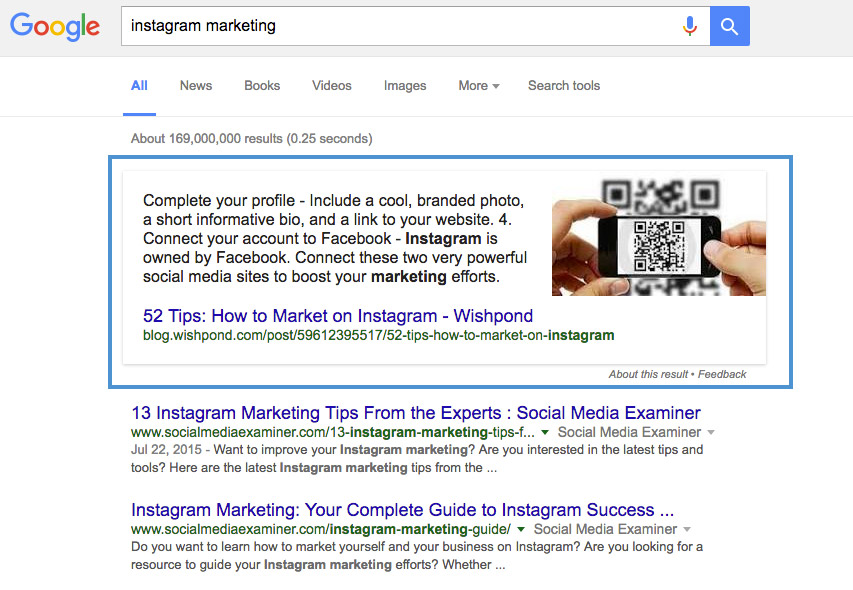Open Search tools options

click(x=564, y=85)
